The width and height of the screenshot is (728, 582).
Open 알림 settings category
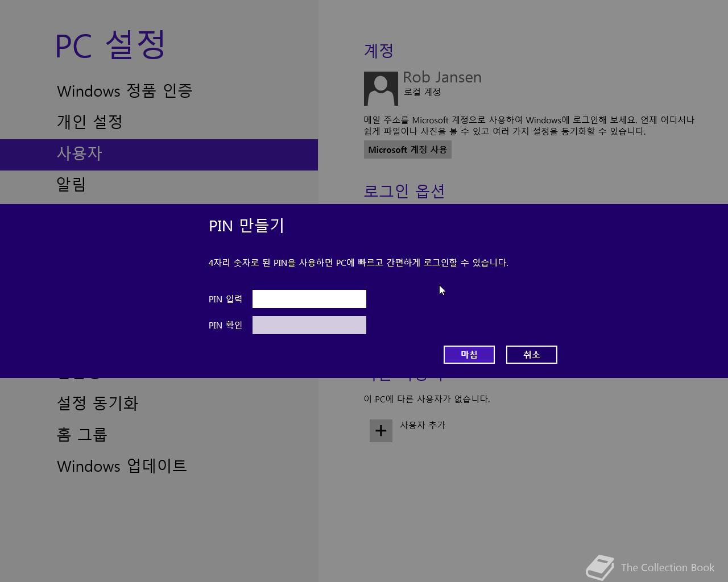(71, 184)
